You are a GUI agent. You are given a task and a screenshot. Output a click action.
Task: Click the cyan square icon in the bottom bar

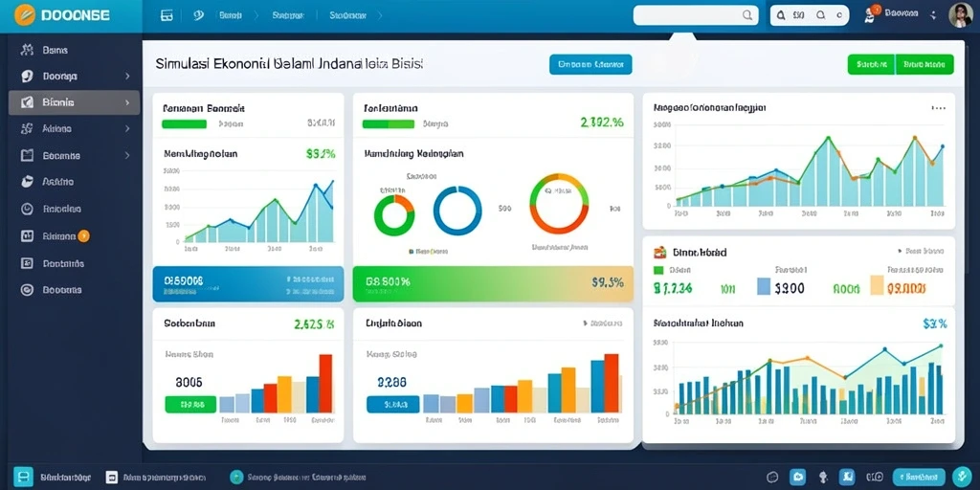23,477
